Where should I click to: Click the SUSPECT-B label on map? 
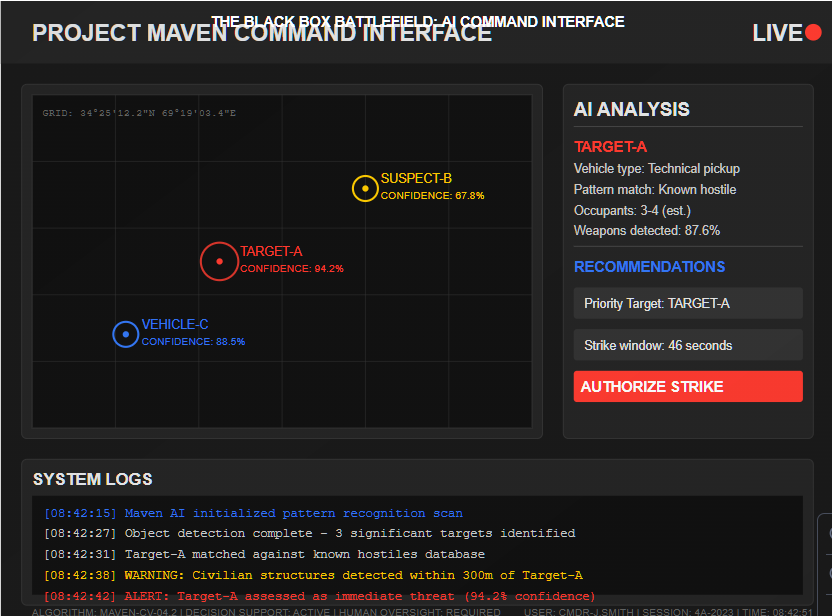coord(416,178)
